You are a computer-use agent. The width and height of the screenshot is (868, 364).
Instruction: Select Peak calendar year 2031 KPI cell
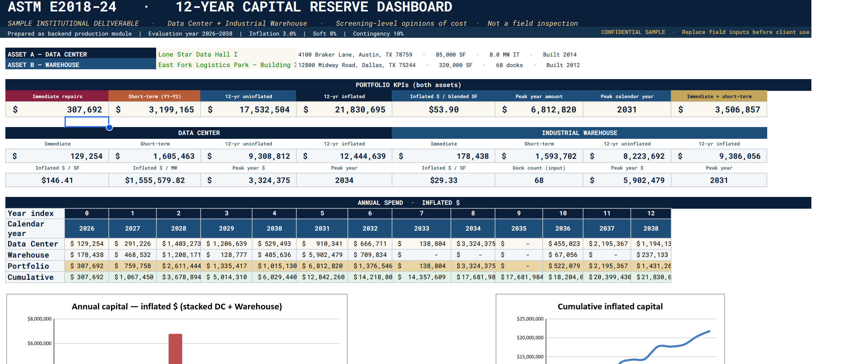pos(627,110)
